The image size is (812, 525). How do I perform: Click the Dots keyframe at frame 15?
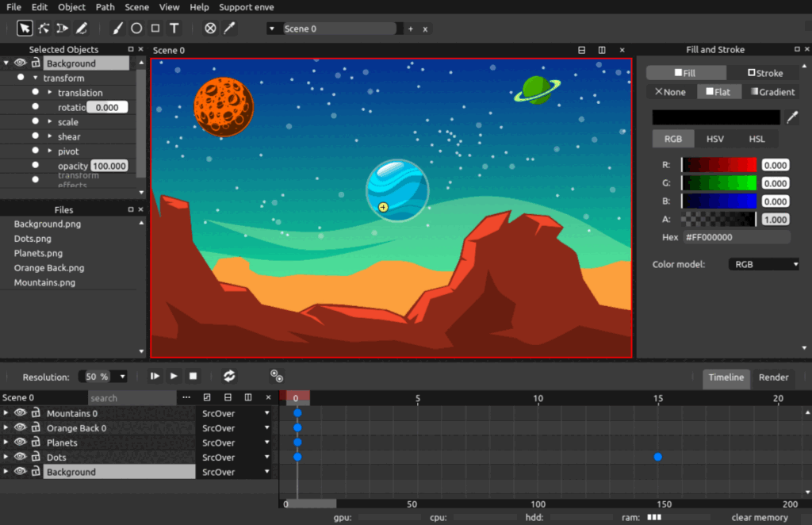[x=657, y=457]
